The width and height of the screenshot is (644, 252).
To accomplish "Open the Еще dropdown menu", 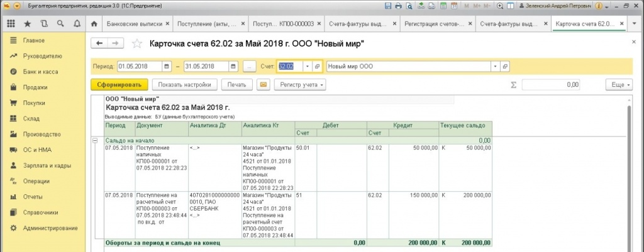I will (619, 84).
